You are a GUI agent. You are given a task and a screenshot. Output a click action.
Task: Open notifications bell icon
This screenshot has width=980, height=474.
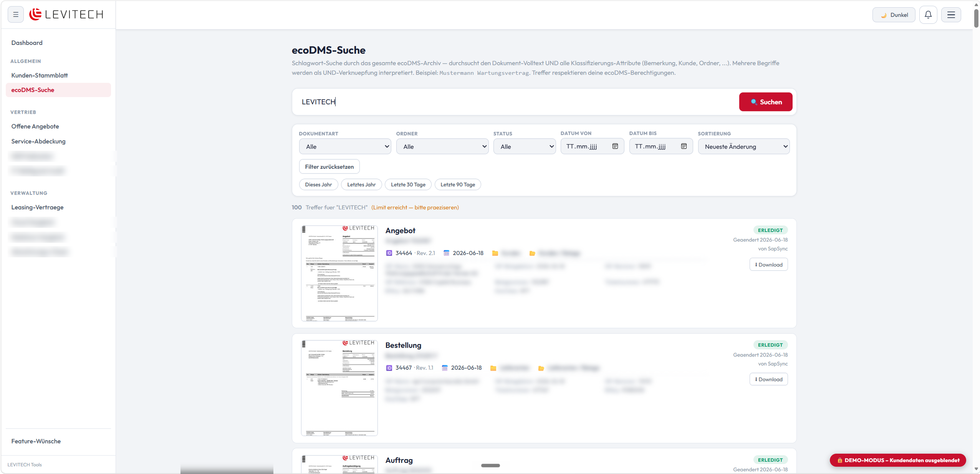tap(928, 15)
